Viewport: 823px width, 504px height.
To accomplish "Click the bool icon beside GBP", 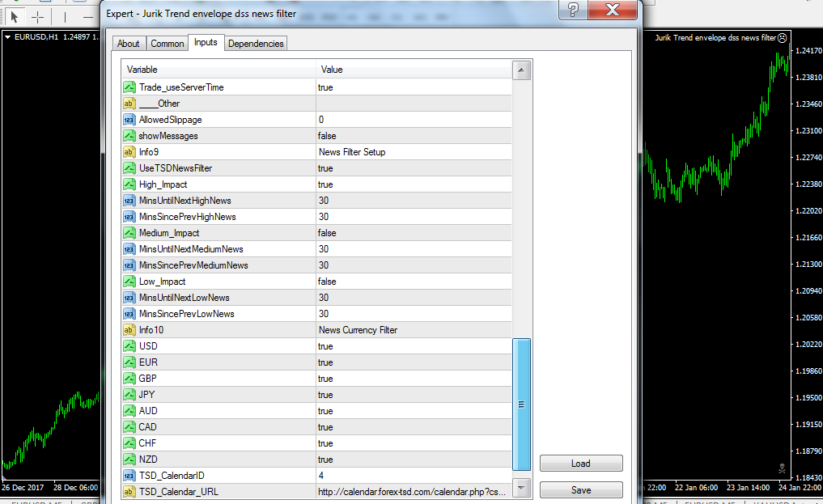I will click(x=129, y=379).
